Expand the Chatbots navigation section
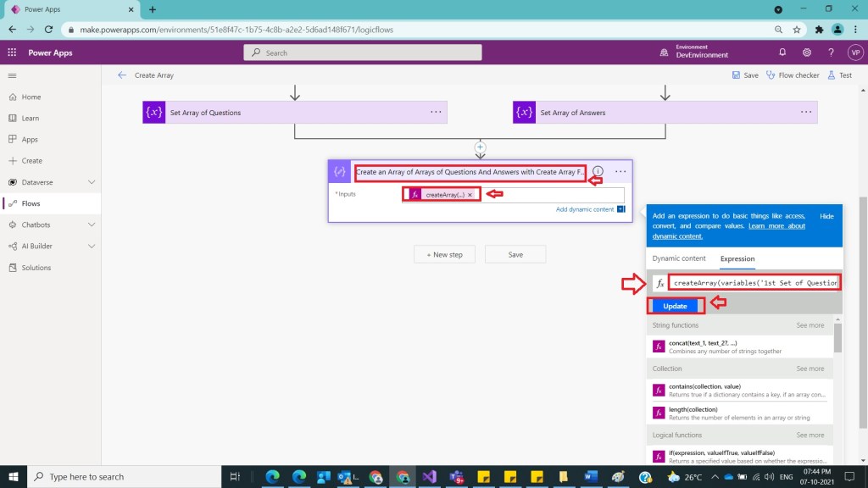Viewport: 868px width, 488px height. click(x=92, y=225)
